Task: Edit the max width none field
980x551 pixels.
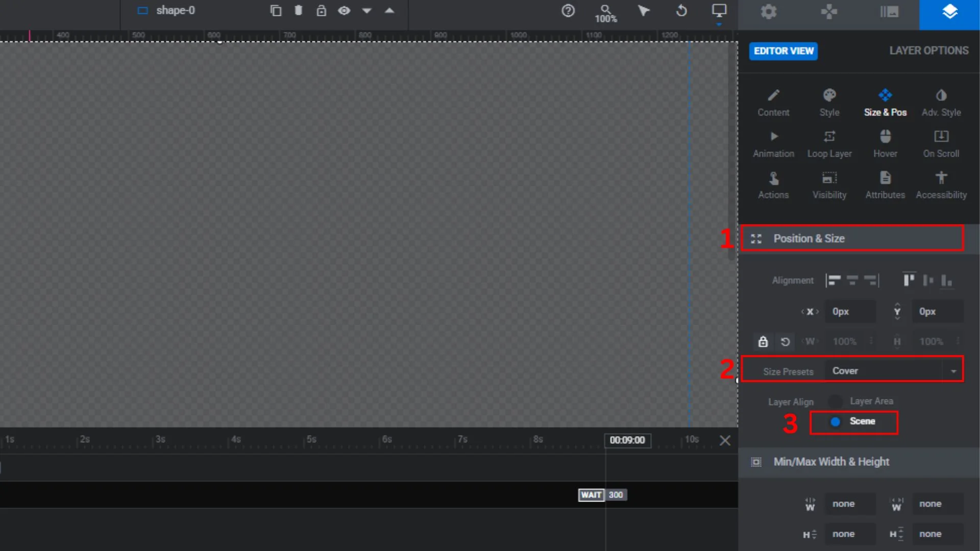Action: click(938, 504)
